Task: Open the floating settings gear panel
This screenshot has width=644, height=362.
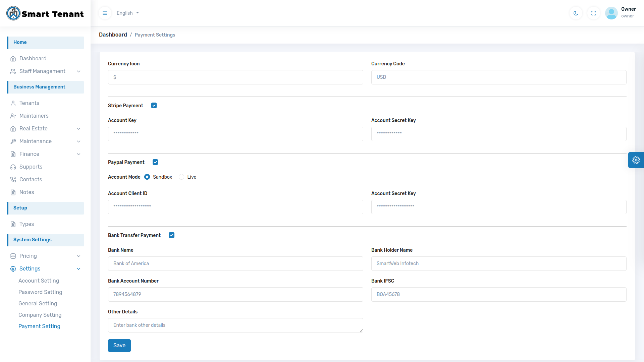Action: (636, 160)
